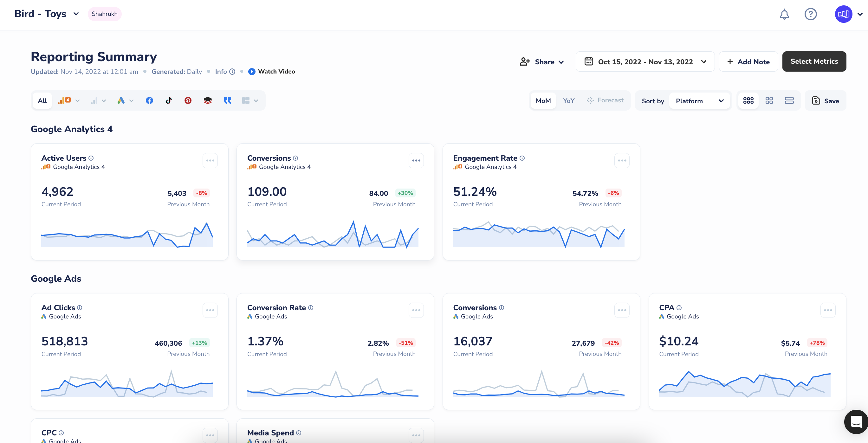Open more options on Google Ads Conversions card

click(x=622, y=310)
